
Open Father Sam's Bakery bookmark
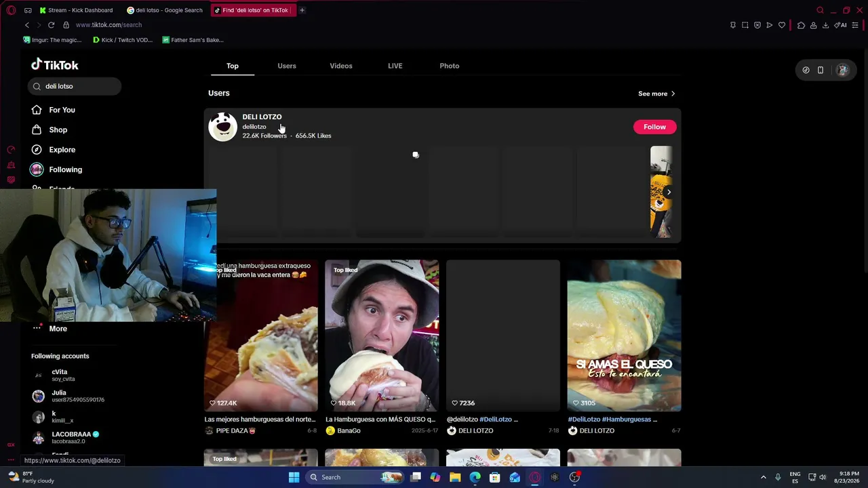point(193,40)
